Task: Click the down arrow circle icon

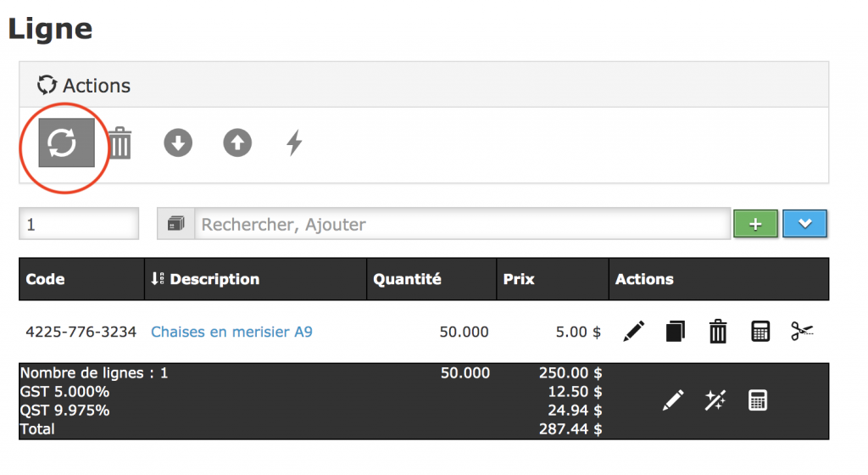Action: 178,143
